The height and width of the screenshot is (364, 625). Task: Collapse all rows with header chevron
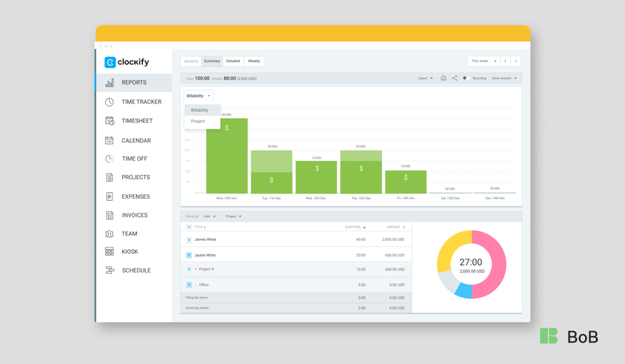189,227
